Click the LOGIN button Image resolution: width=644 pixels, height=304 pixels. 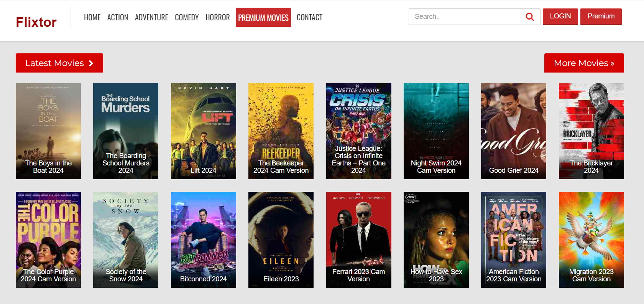(x=560, y=17)
